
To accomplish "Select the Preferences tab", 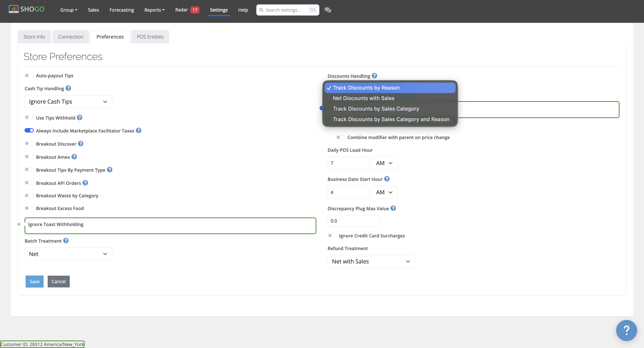I will [x=110, y=37].
